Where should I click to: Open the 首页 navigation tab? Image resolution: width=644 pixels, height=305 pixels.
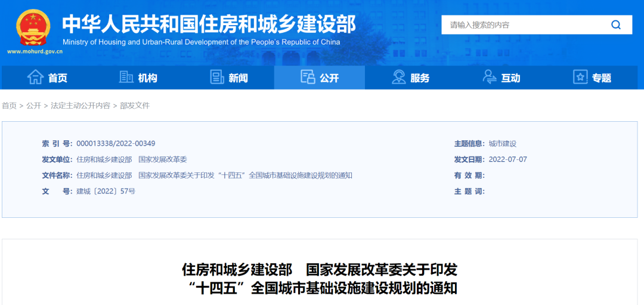[x=47, y=77]
